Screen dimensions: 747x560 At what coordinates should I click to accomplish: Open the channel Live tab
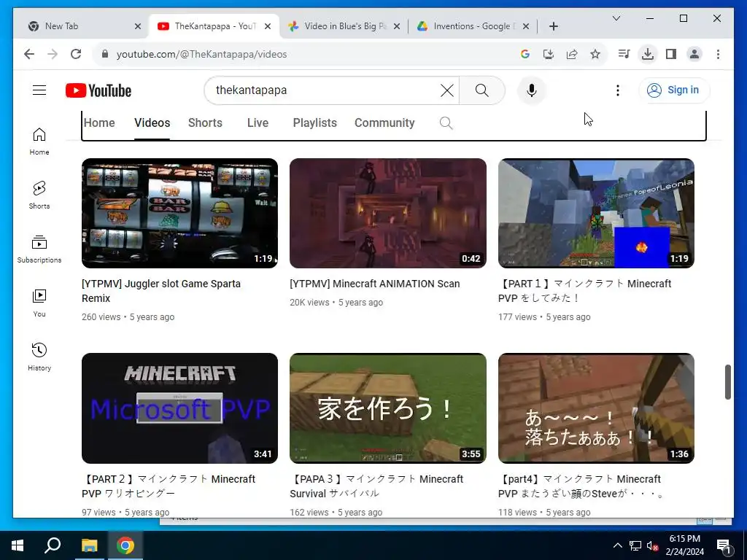[258, 122]
